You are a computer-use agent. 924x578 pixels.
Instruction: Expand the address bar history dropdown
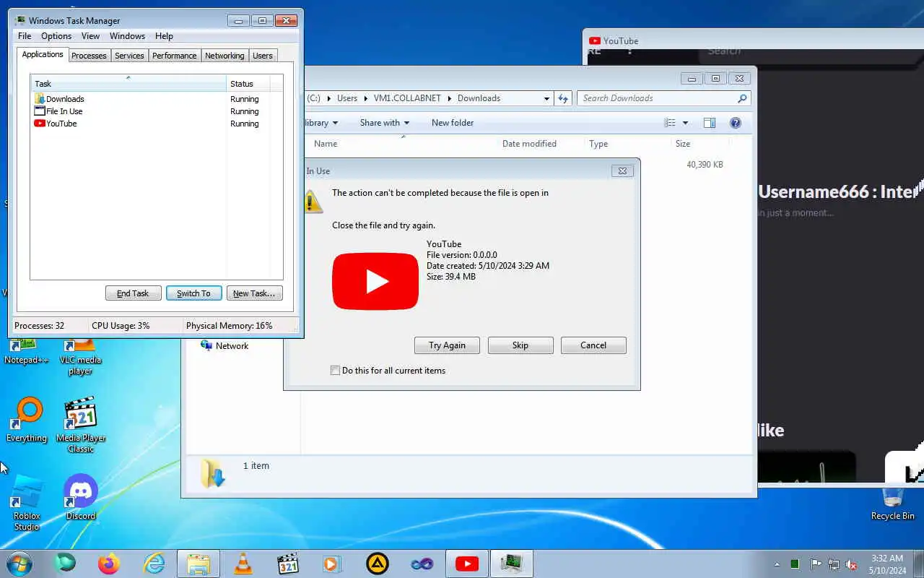pos(546,98)
